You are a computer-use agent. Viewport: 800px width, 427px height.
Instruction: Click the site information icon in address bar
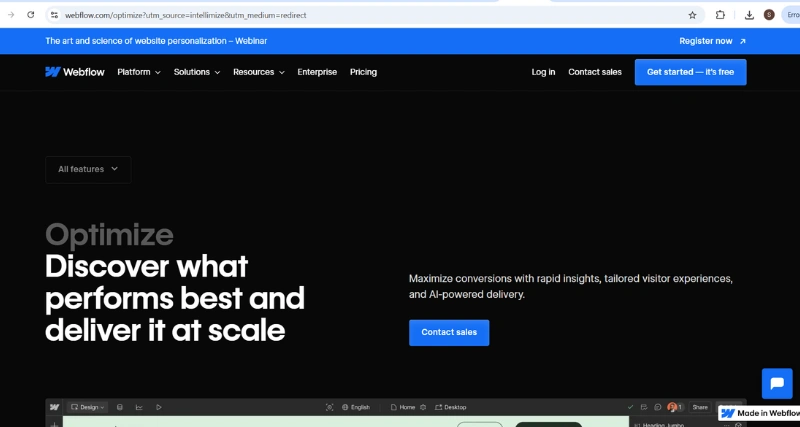(x=54, y=15)
